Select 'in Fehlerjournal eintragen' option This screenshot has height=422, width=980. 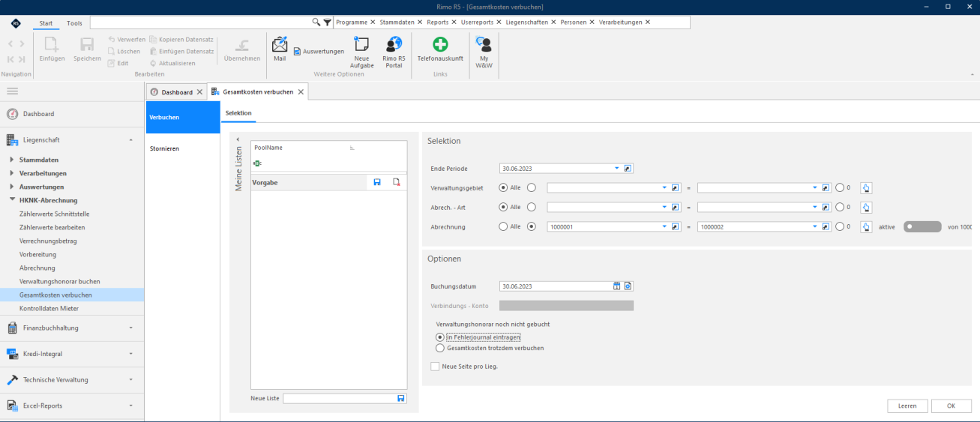point(440,337)
